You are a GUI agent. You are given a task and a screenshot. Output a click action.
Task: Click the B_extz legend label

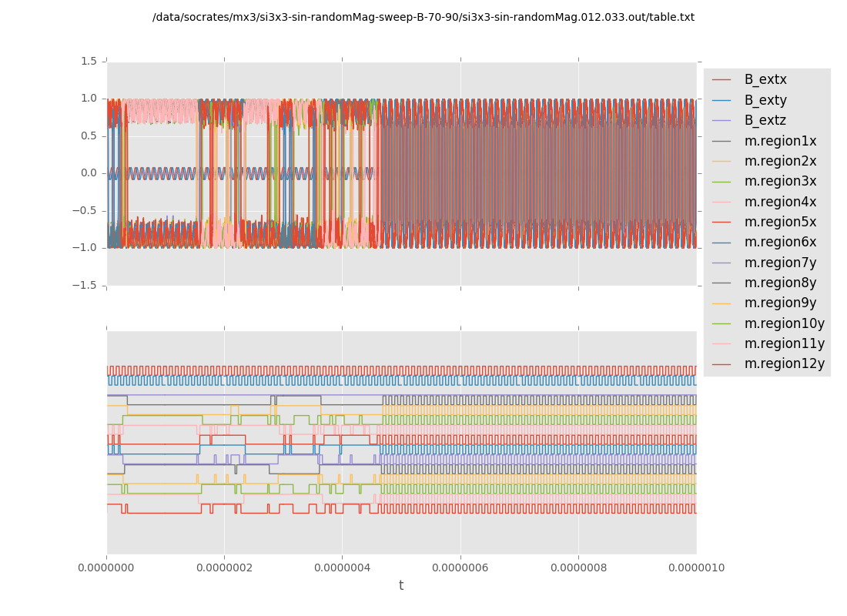point(765,120)
